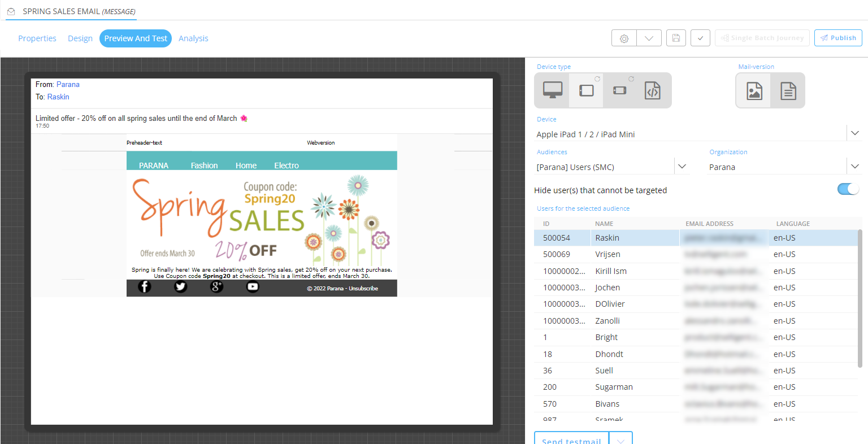Click the Publish button
This screenshot has width=868, height=444.
point(837,38)
